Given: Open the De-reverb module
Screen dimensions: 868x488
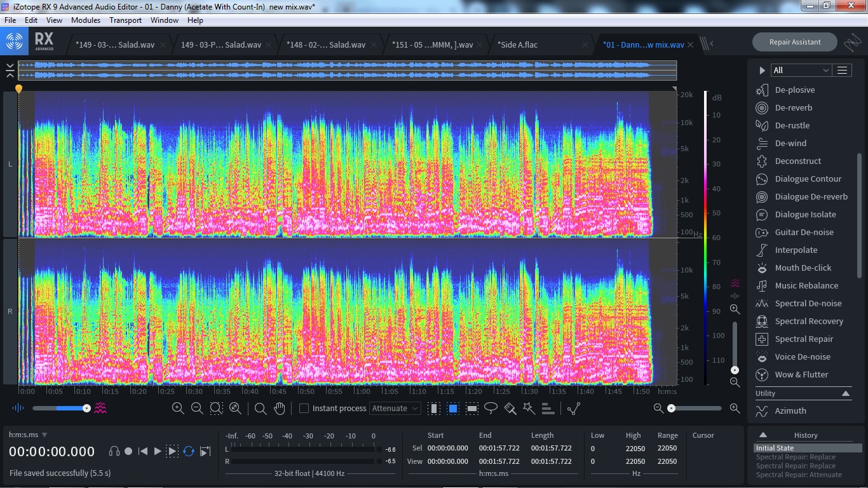Looking at the screenshot, I should pyautogui.click(x=793, y=108).
